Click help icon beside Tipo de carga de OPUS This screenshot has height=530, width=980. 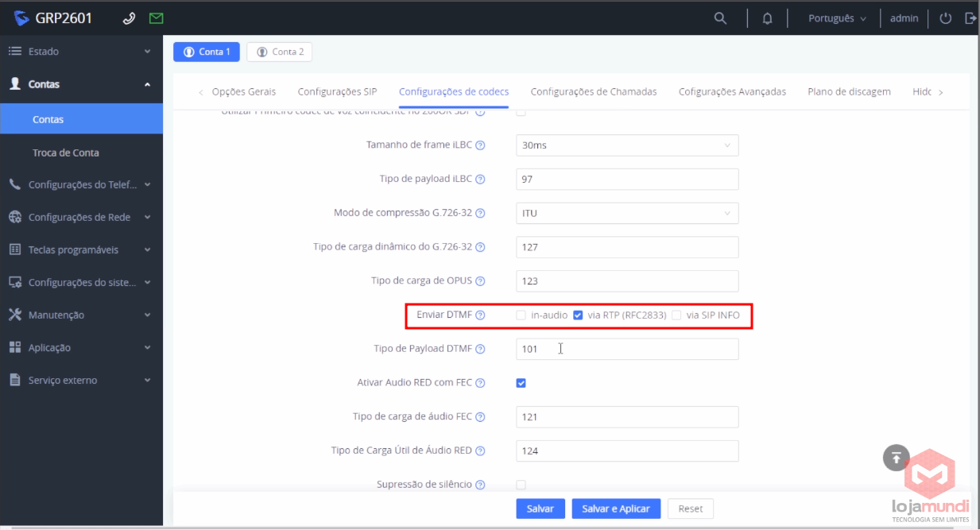click(x=480, y=281)
